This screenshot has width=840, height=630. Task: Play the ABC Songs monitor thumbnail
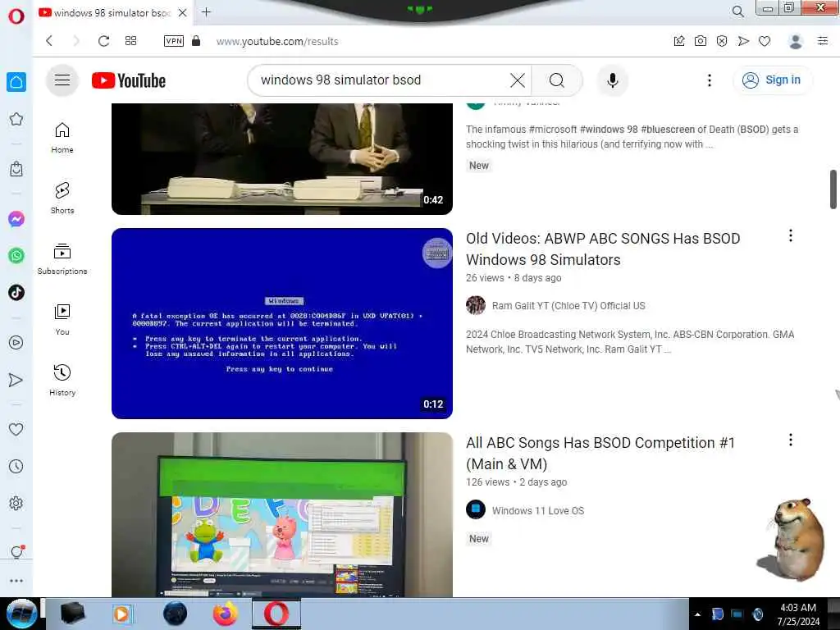tap(282, 514)
